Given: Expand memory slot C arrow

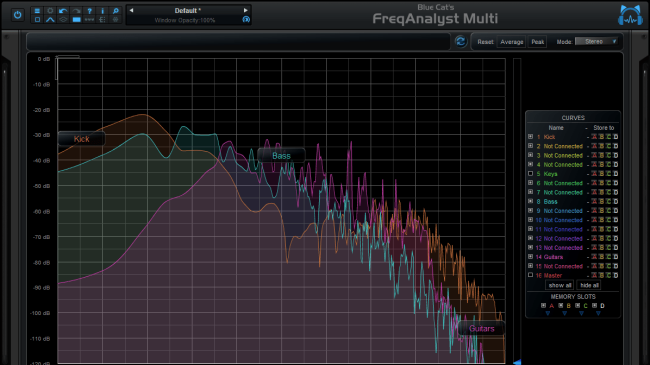Looking at the screenshot, I should point(582,314).
